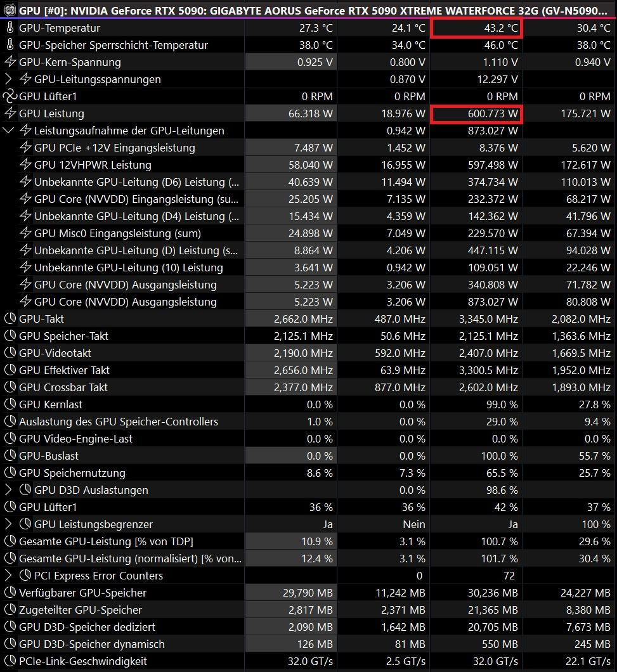Select the lightning icon of GPU 12VHPWR Leistung

25,165
